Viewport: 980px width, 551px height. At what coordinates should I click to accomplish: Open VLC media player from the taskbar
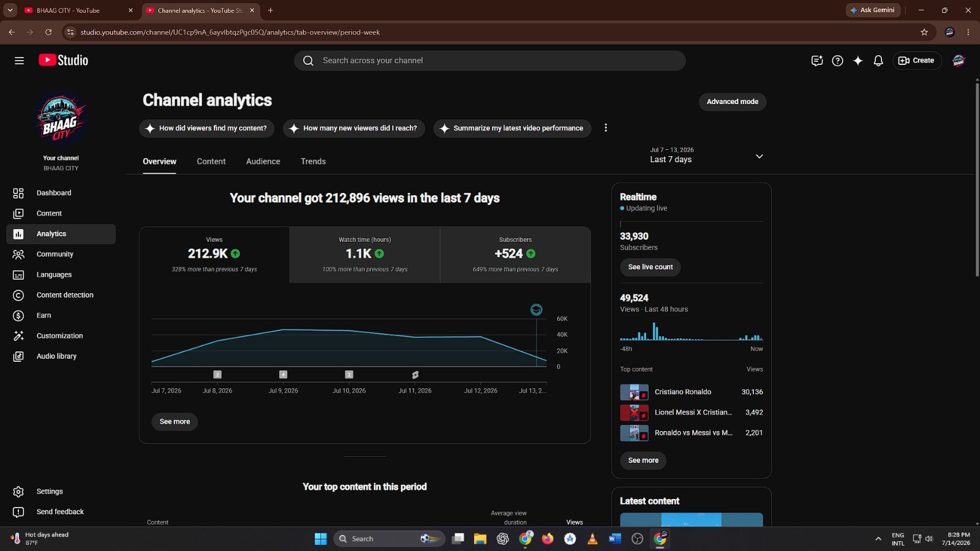[592, 539]
